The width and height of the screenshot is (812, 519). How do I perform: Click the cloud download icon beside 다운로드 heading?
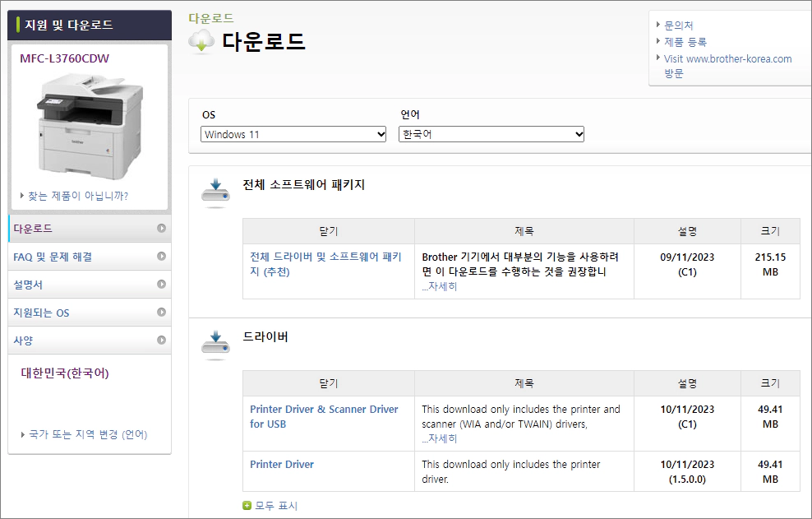coord(201,41)
